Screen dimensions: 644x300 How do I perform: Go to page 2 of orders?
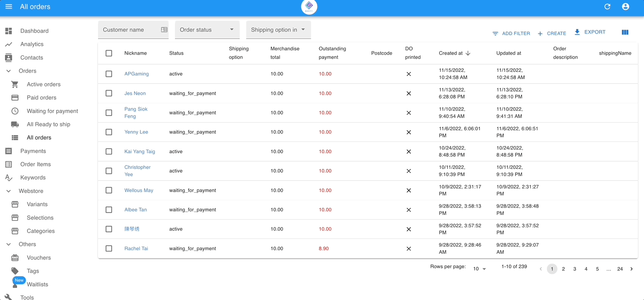(x=563, y=269)
